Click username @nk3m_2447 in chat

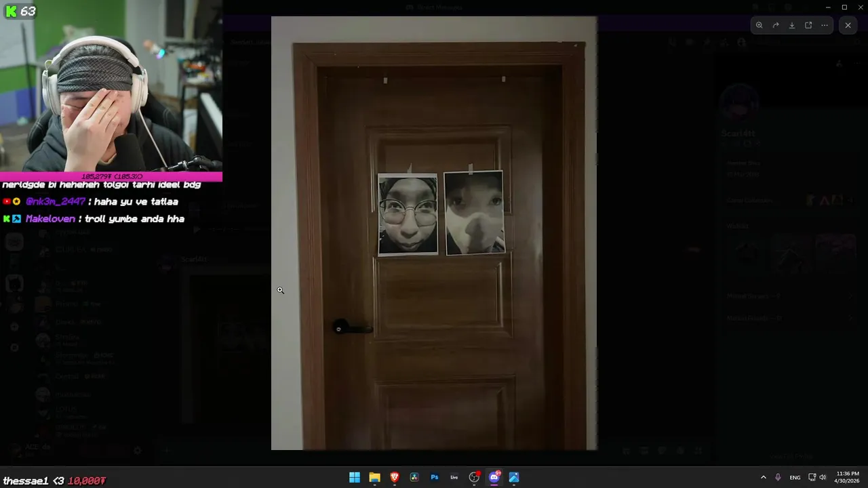(56, 201)
